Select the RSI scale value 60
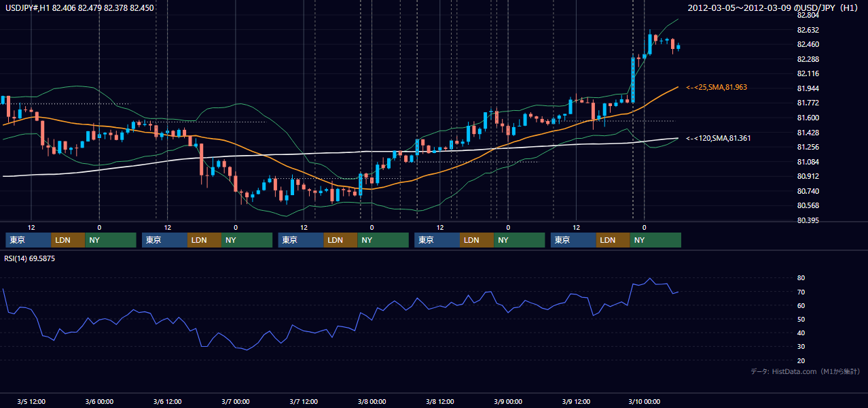The image size is (868, 408). [801, 305]
